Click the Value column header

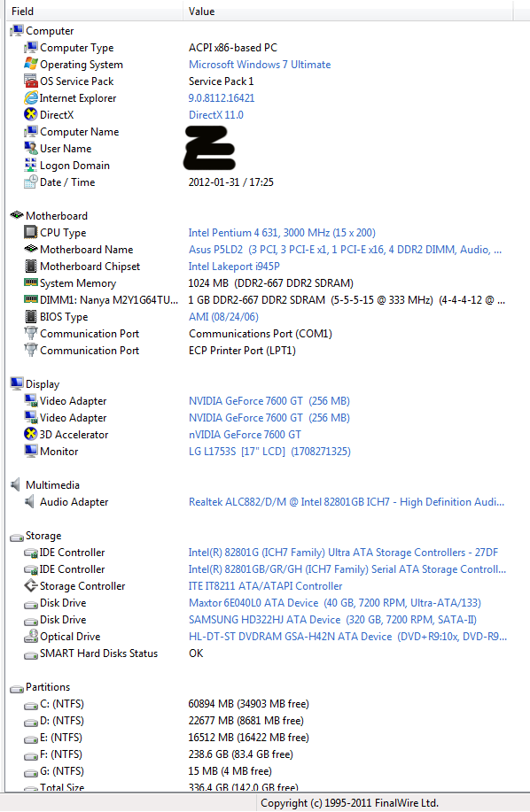[x=348, y=11]
